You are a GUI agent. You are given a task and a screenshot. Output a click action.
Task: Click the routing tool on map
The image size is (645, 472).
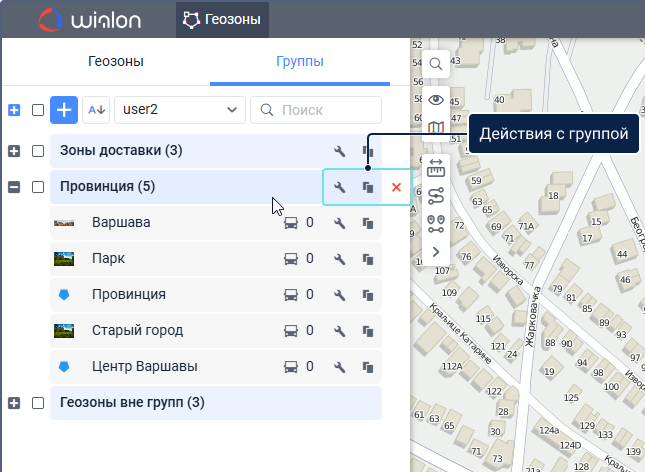pyautogui.click(x=436, y=195)
